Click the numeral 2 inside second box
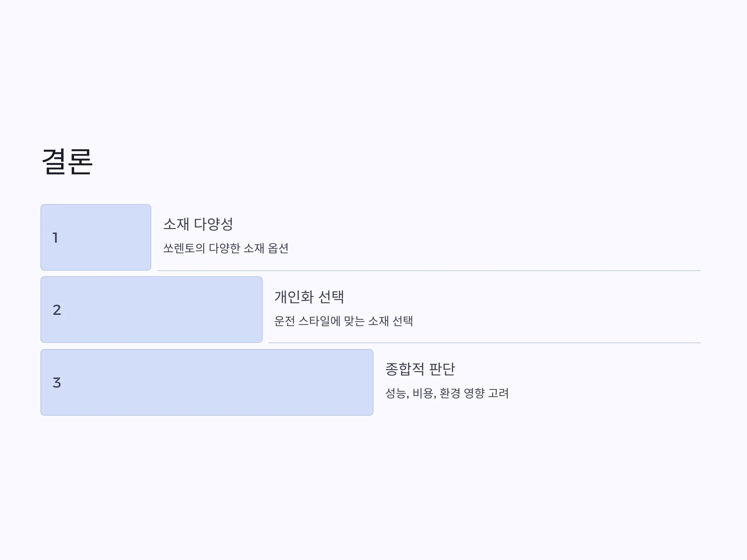 pyautogui.click(x=57, y=310)
